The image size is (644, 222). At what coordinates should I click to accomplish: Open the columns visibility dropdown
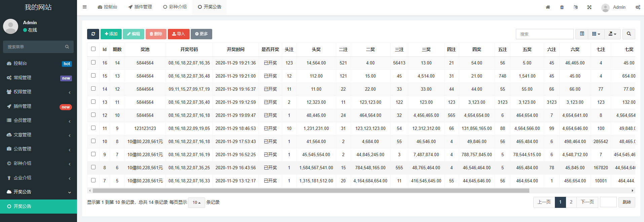(596, 34)
